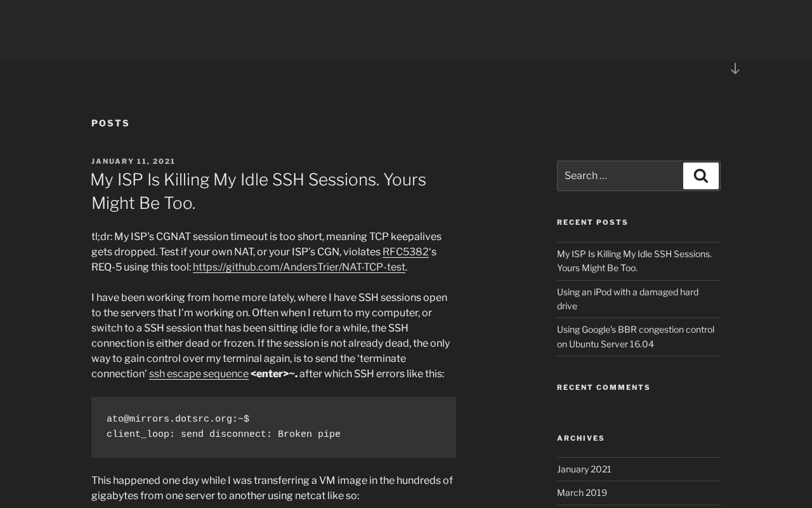Focus the Search text field
Screen dimensions: 812x508
point(620,176)
